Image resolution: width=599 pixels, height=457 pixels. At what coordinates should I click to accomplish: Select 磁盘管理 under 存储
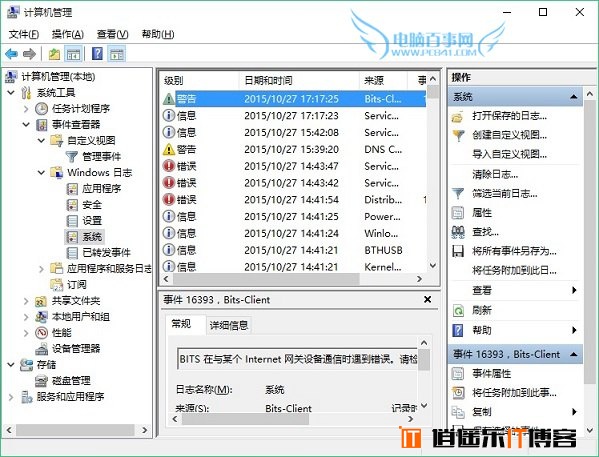coord(71,381)
